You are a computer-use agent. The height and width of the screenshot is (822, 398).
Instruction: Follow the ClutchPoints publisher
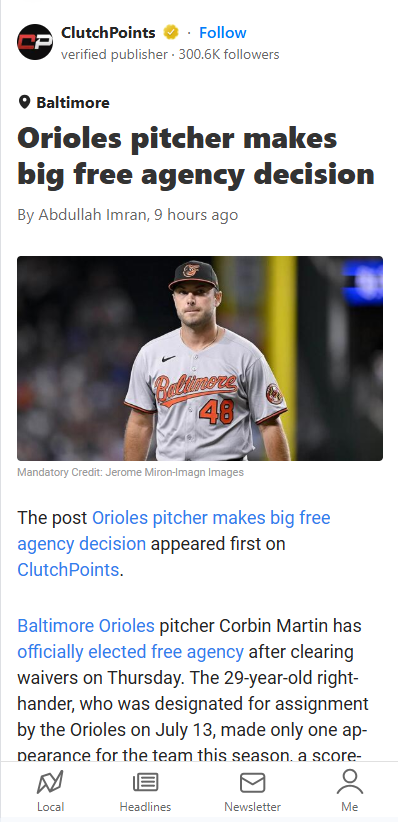(222, 33)
